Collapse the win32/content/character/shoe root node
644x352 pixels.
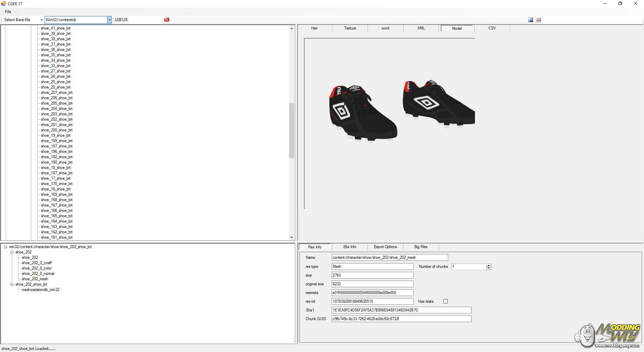(x=6, y=247)
